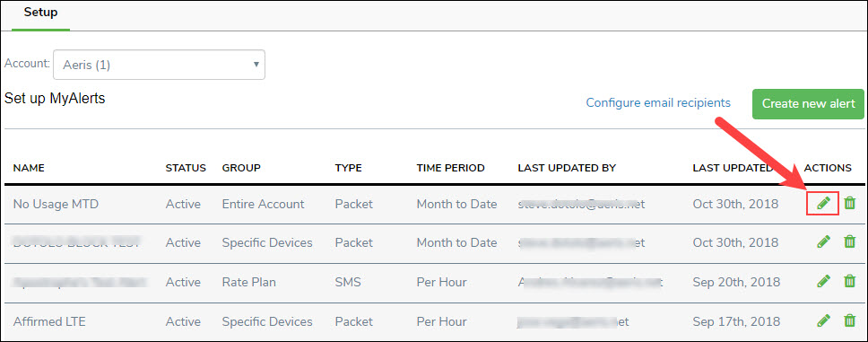Select the No Usage MTD alert name
This screenshot has height=342, width=868.
point(56,204)
